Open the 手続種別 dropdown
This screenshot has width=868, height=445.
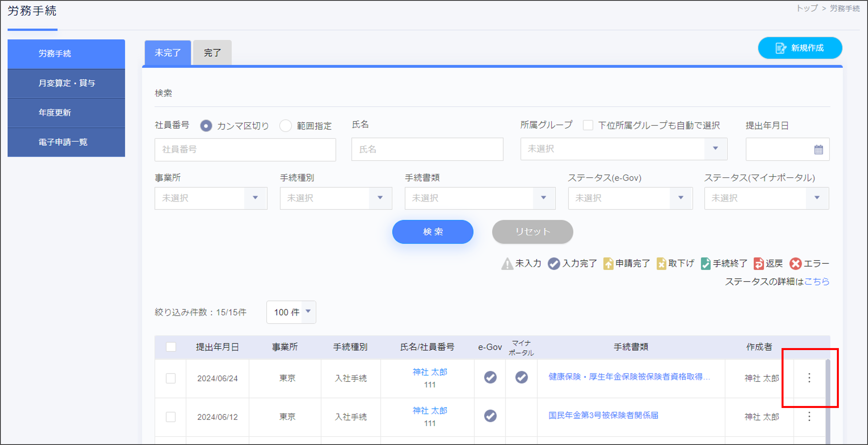(336, 198)
